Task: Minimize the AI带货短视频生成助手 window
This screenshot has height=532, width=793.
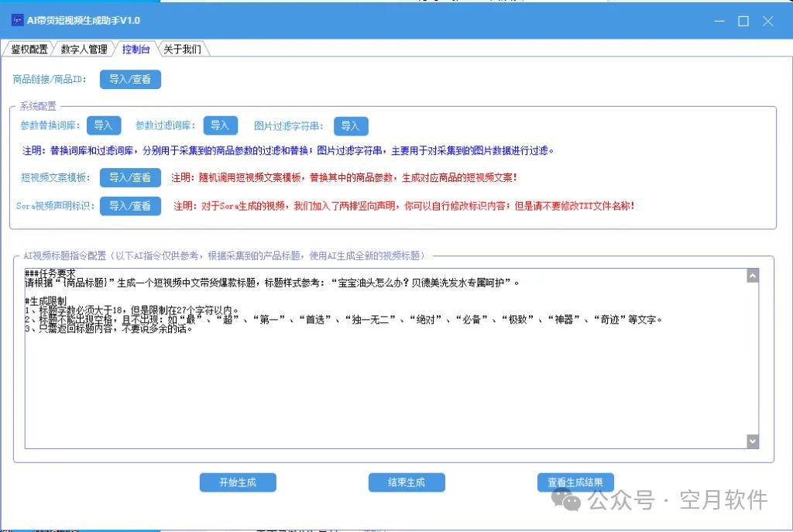Action: (719, 21)
